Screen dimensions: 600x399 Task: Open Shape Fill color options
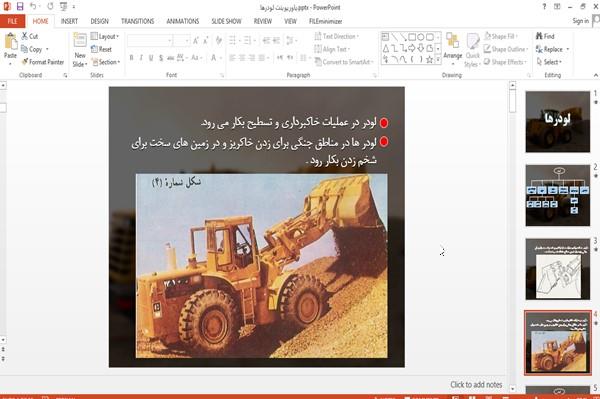pyautogui.click(x=501, y=36)
